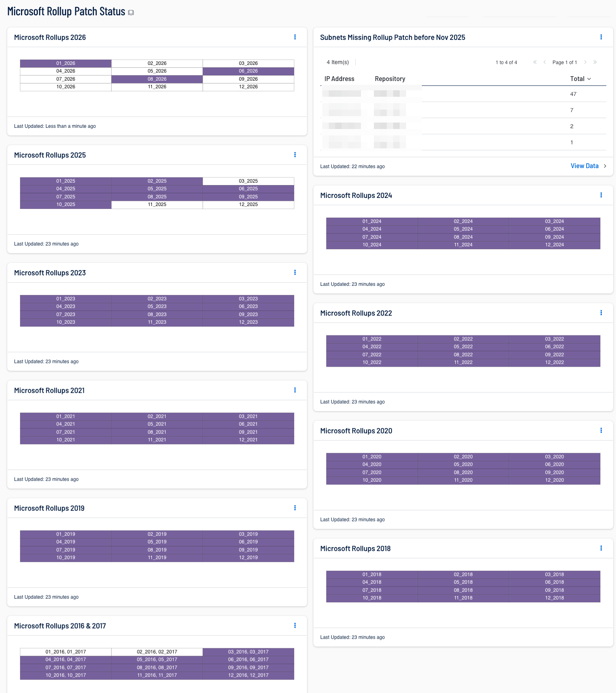Select the 03_2025 unfilled matrix cell
Viewport: 616px width, 693px height.
pyautogui.click(x=248, y=181)
